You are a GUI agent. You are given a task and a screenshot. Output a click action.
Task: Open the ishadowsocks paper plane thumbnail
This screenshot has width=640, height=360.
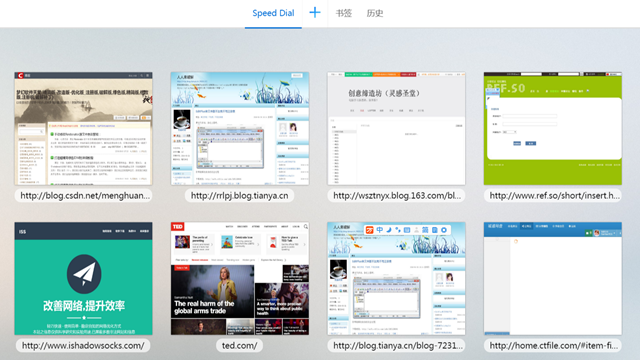pos(83,279)
